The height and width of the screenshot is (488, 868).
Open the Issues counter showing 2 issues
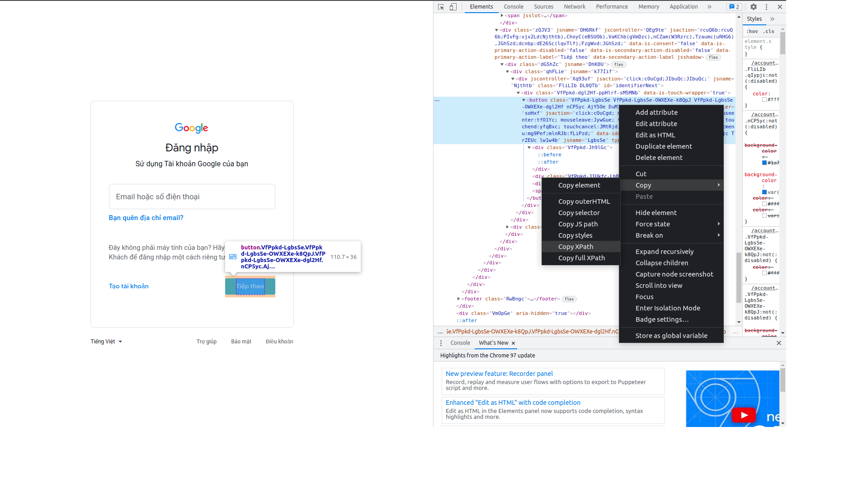pos(734,7)
